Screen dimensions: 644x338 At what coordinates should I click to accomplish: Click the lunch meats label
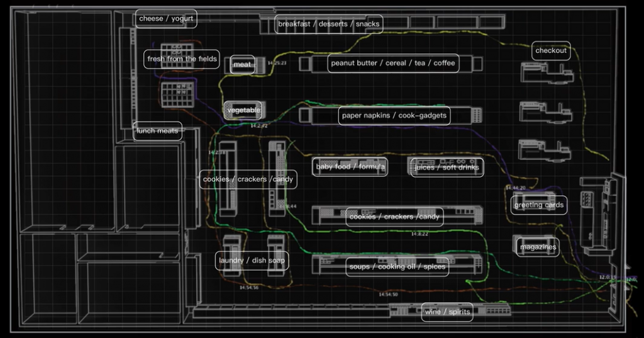point(158,131)
